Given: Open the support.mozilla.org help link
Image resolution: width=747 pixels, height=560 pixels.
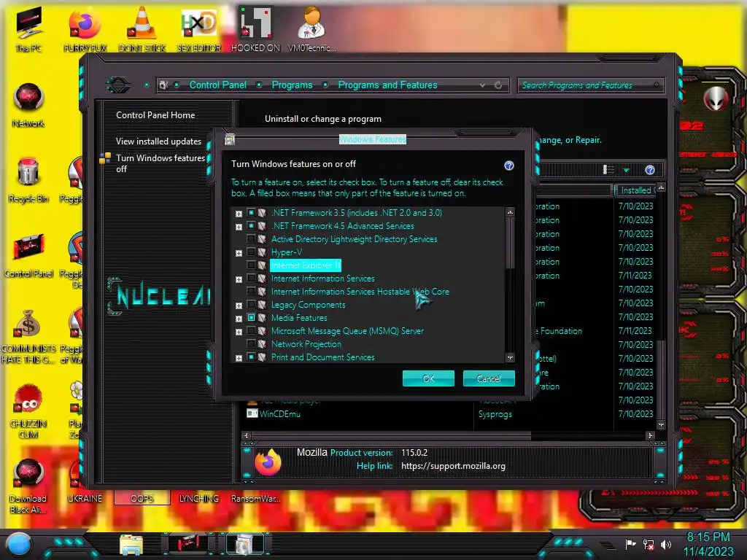Looking at the screenshot, I should point(453,466).
